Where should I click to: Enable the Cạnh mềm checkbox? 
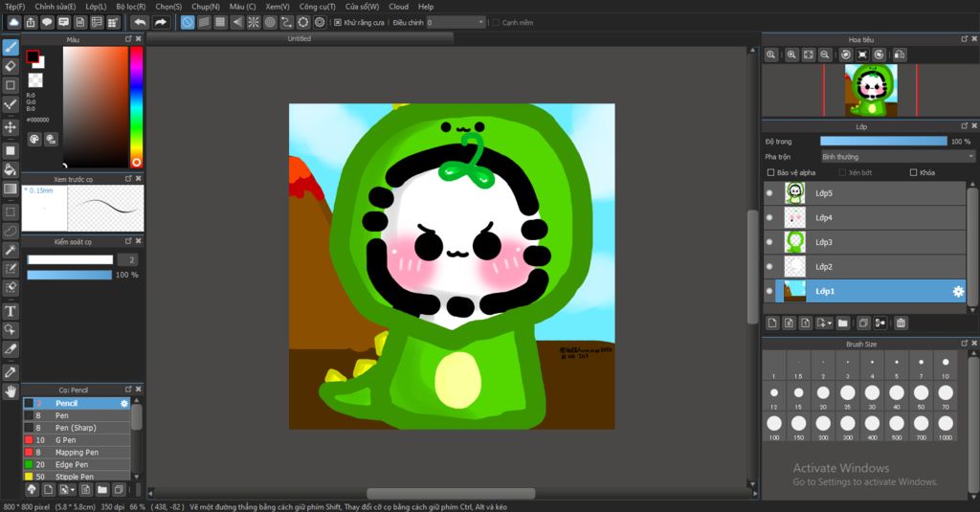click(497, 23)
